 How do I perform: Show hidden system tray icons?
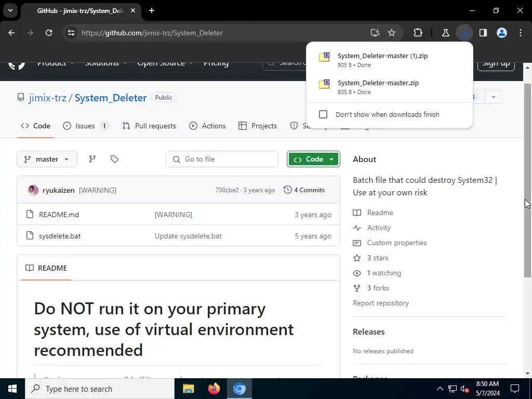coord(440,389)
